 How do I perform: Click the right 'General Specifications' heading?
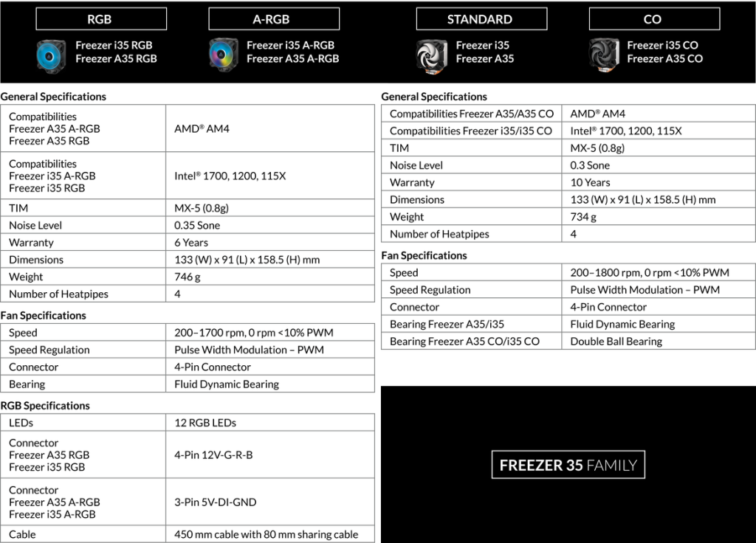tap(434, 97)
